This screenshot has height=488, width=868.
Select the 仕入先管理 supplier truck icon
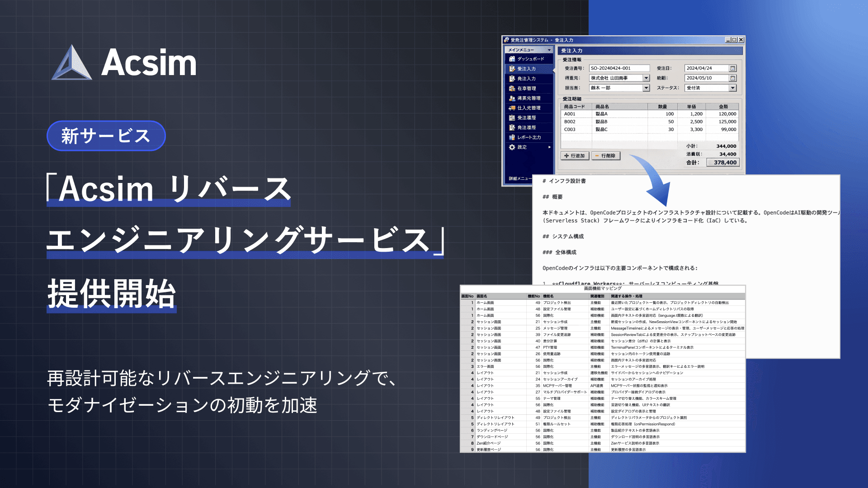512,108
